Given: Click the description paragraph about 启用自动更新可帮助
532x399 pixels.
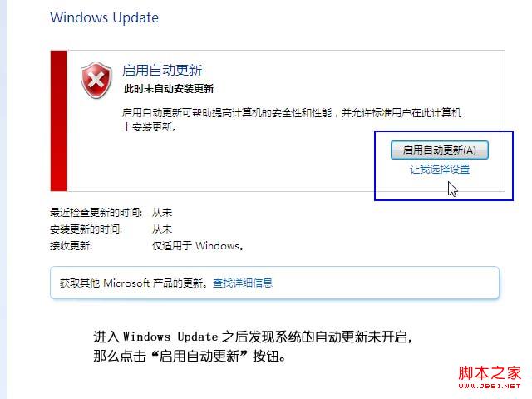Looking at the screenshot, I should [x=292, y=120].
